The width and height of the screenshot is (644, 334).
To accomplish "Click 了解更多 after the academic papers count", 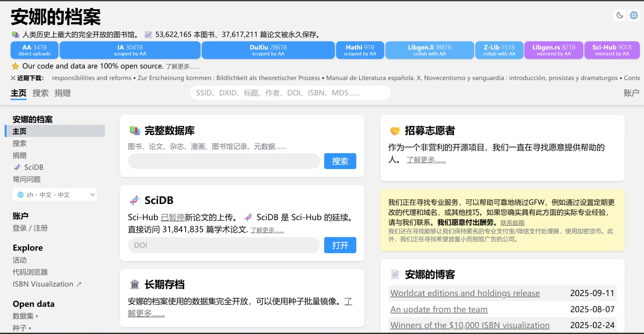I will tap(267, 230).
